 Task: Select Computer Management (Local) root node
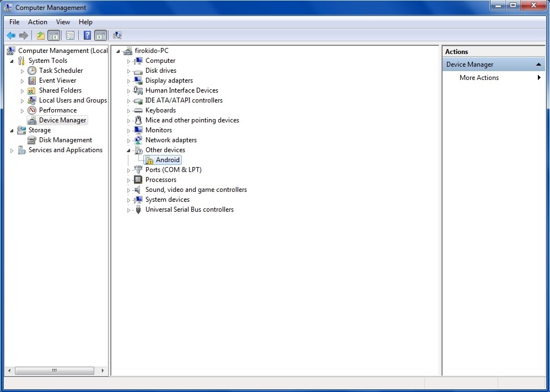[x=63, y=51]
